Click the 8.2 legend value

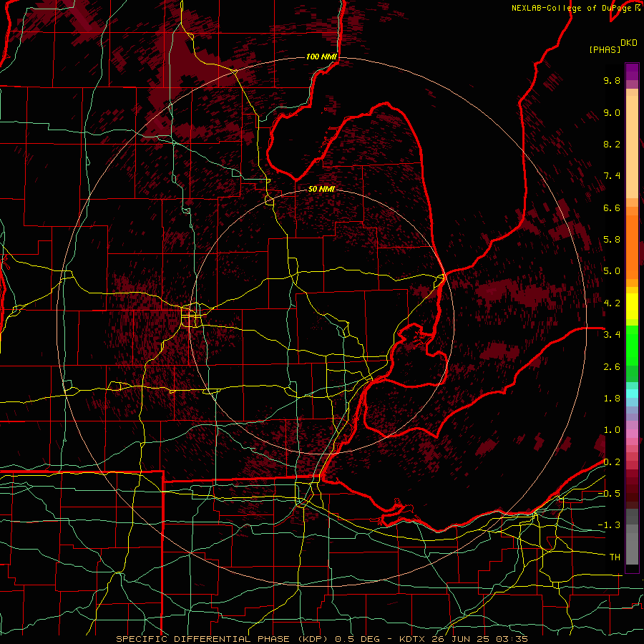[612, 144]
